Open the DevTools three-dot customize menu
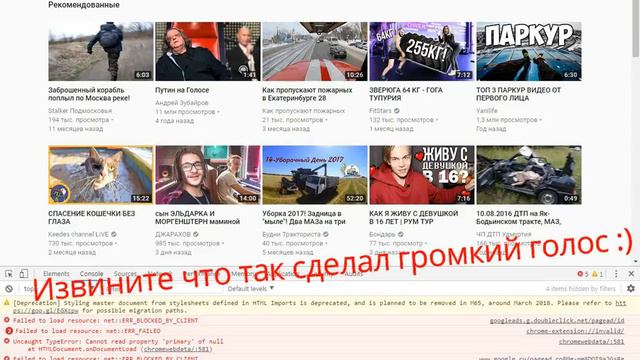This screenshot has height=360, width=640. click(616, 273)
